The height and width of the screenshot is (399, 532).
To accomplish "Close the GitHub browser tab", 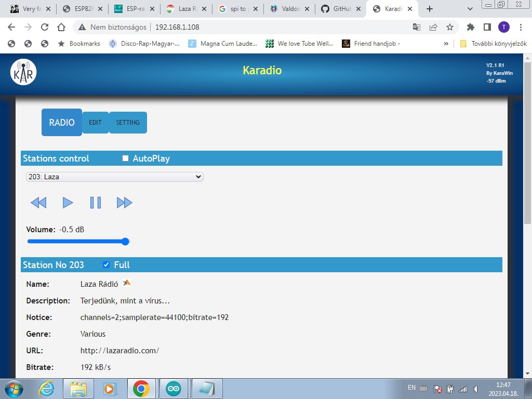I will click(358, 9).
